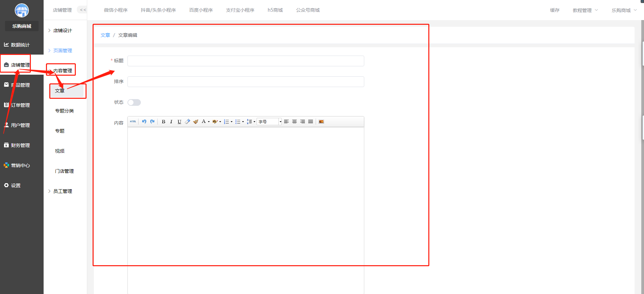644x294 pixels.
Task: Select the 专题分类 submenu item
Action: 64,111
